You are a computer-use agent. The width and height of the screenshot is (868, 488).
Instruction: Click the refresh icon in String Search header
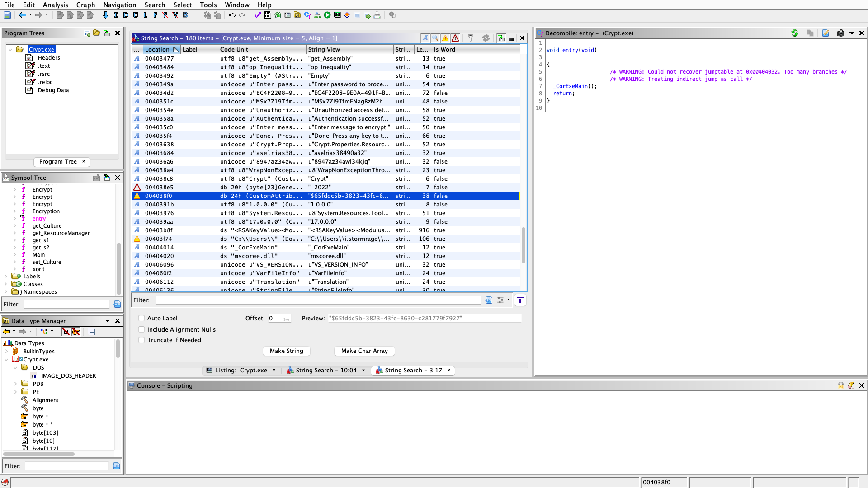coord(486,38)
